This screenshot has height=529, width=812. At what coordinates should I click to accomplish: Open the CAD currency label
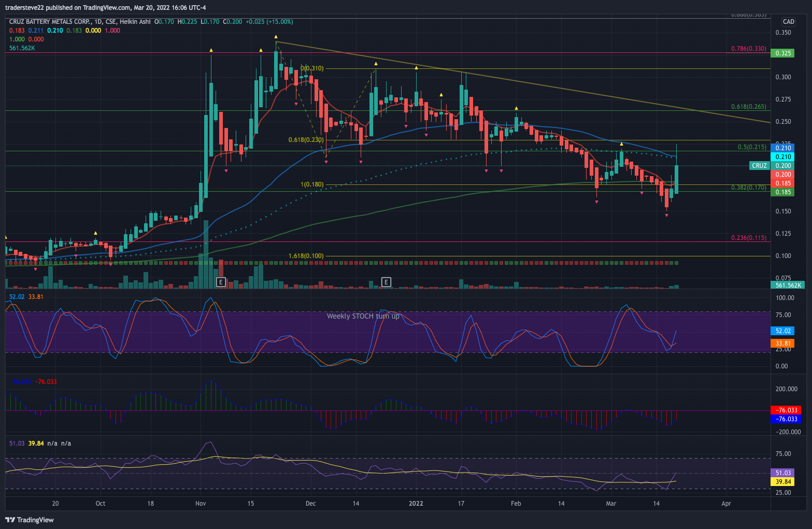789,22
